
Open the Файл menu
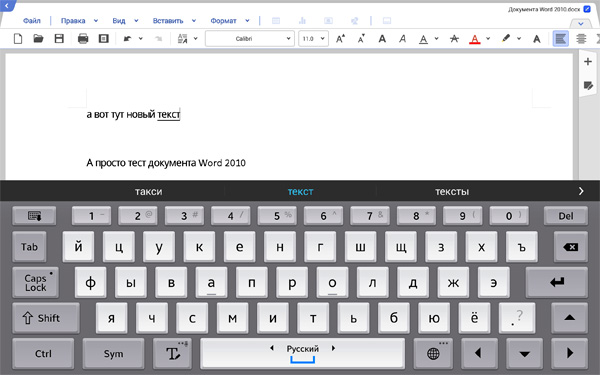tap(32, 21)
